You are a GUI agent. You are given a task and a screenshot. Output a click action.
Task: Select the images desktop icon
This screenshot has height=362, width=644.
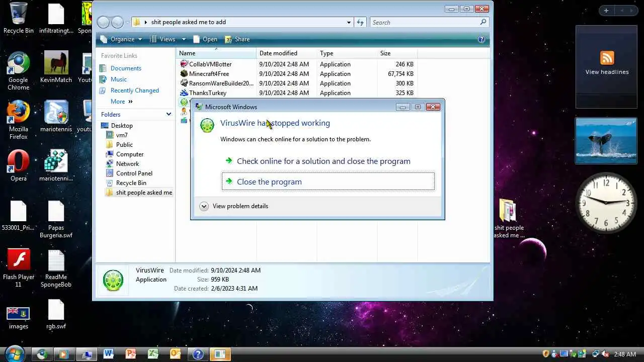18,317
